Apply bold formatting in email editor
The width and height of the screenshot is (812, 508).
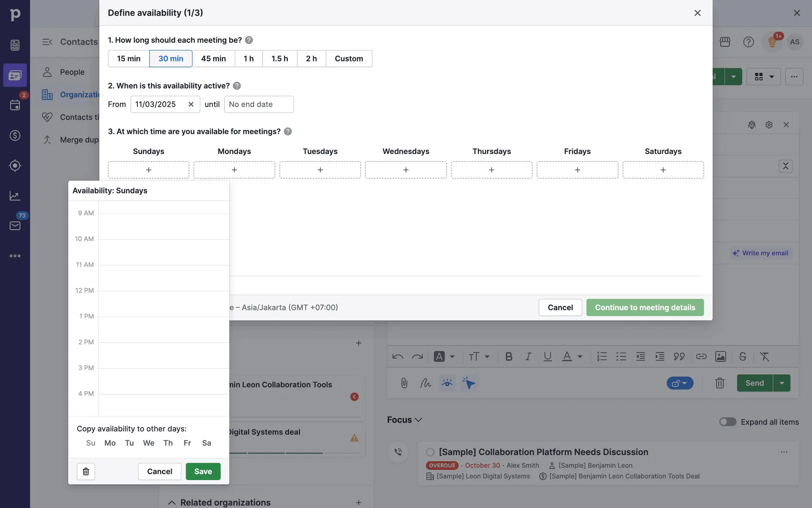click(x=509, y=356)
